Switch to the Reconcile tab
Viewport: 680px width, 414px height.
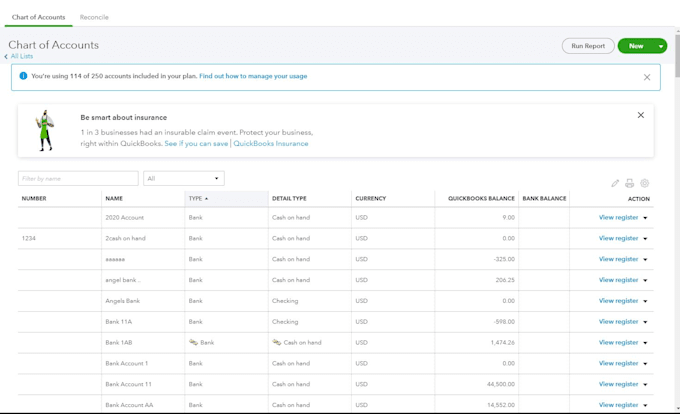(94, 17)
